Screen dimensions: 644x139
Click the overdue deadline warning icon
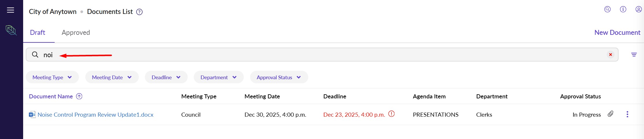(391, 114)
